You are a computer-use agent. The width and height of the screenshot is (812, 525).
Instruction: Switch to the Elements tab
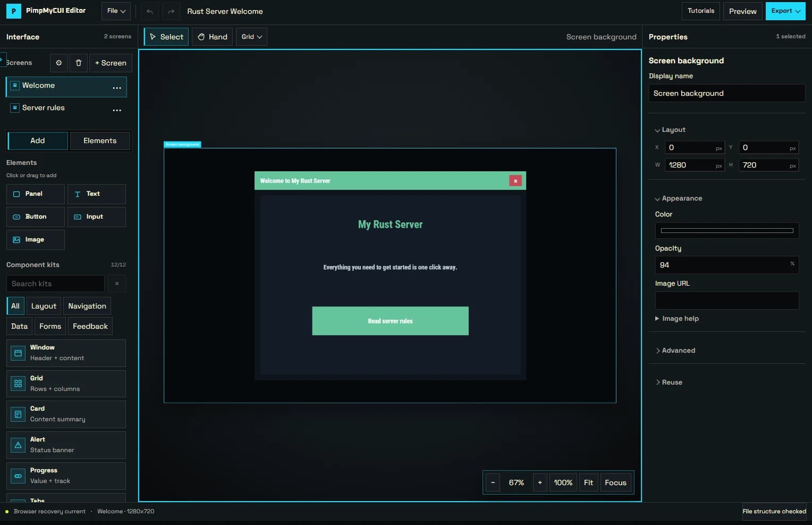[x=100, y=141]
